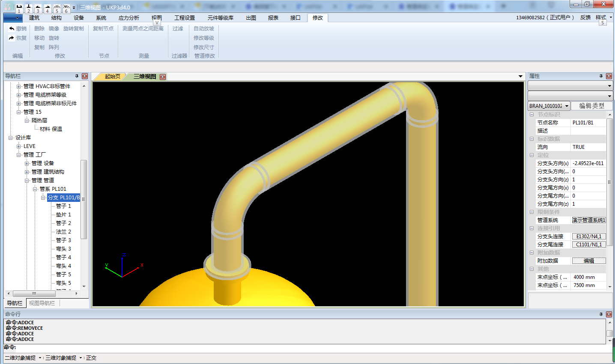Open the 应力分析 ribbon tab
The height and width of the screenshot is (364, 615).
coord(128,18)
